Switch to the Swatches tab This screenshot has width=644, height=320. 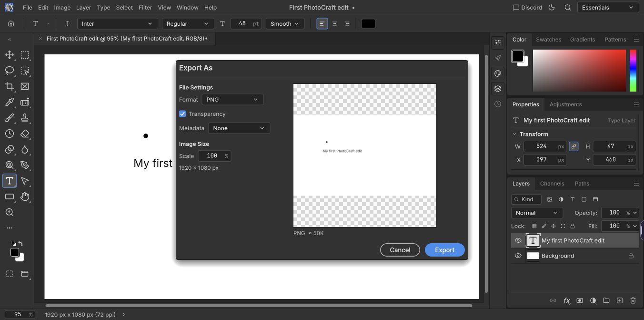tap(548, 40)
